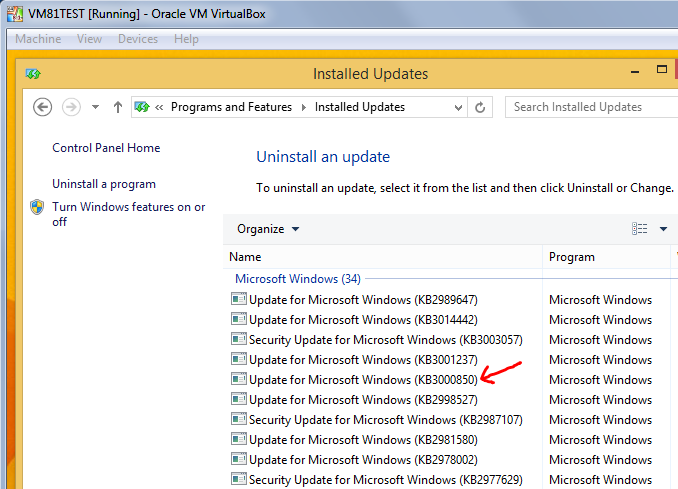Click in the Search Installed Updates box
The height and width of the screenshot is (489, 678).
(590, 107)
